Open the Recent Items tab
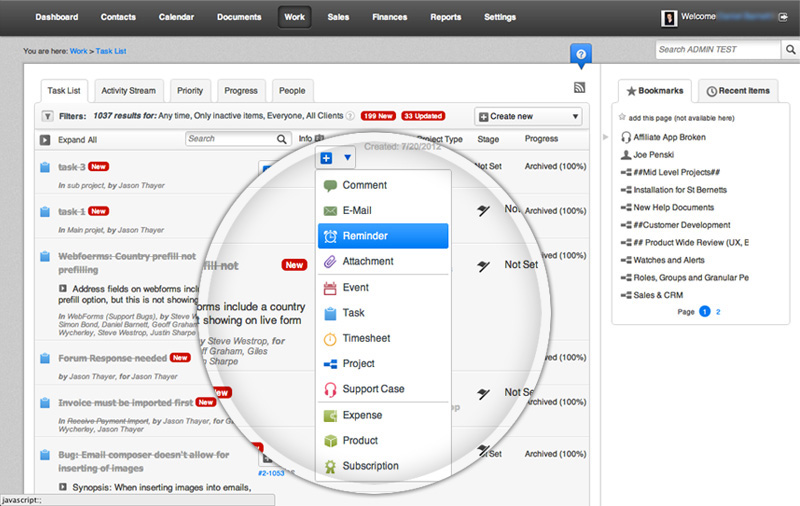Image resolution: width=800 pixels, height=506 pixels. [738, 91]
